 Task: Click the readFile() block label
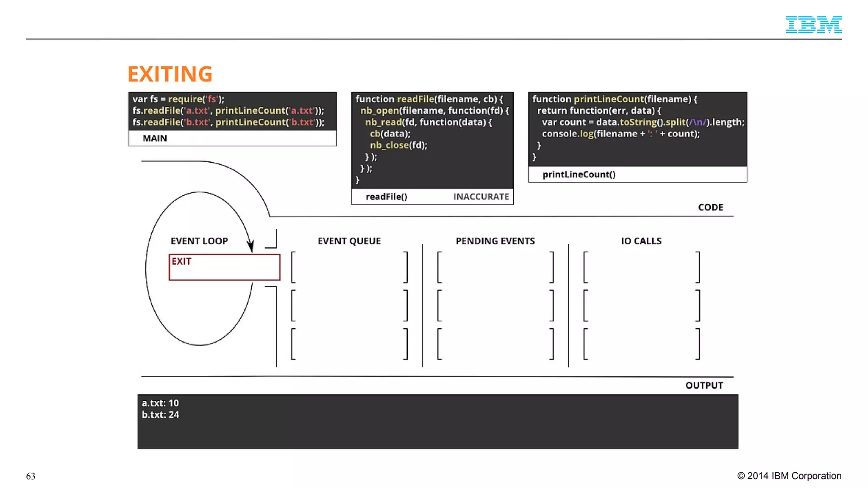[387, 197]
